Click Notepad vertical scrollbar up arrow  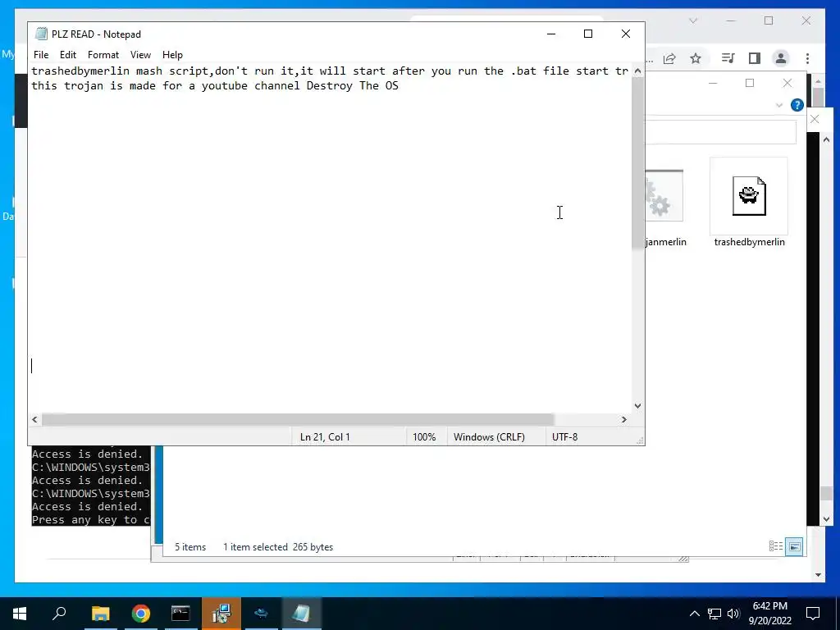[x=637, y=71]
